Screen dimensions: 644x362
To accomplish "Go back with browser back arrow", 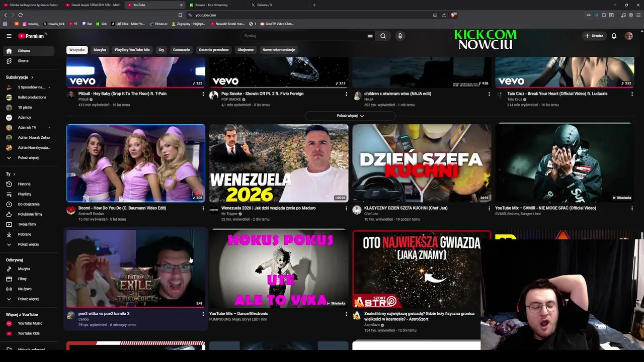I will coord(6,15).
